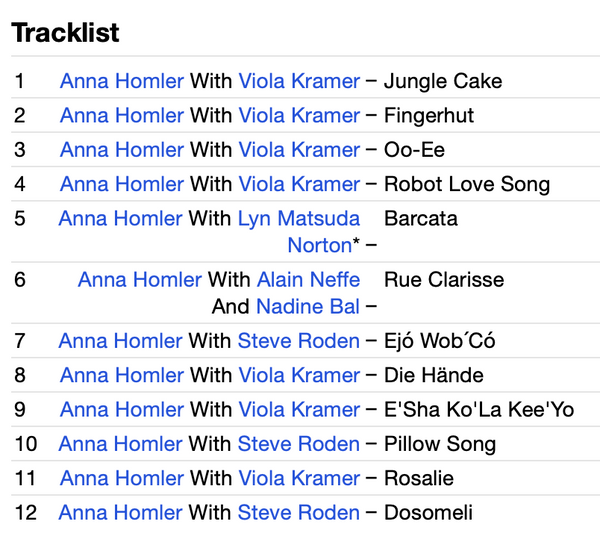This screenshot has height=545, width=600.
Task: Open Steve Roden link on track 7
Action: tap(298, 342)
